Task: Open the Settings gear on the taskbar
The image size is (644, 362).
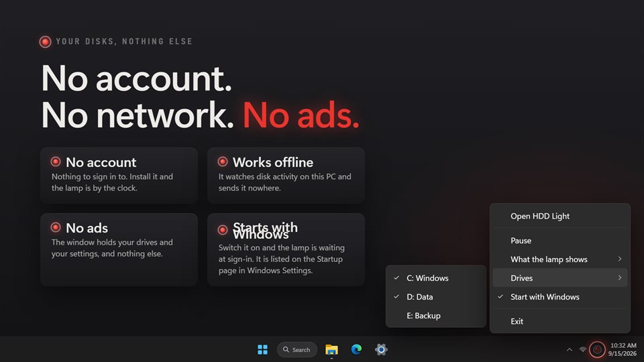Action: (381, 349)
